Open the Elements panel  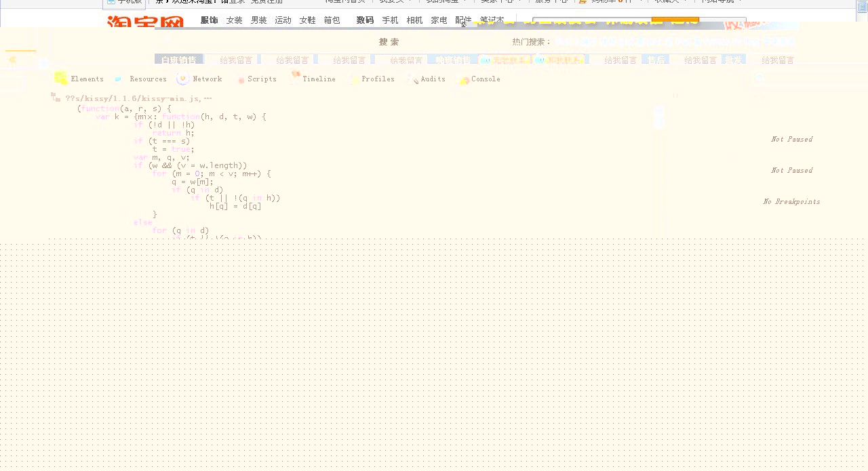pyautogui.click(x=87, y=79)
